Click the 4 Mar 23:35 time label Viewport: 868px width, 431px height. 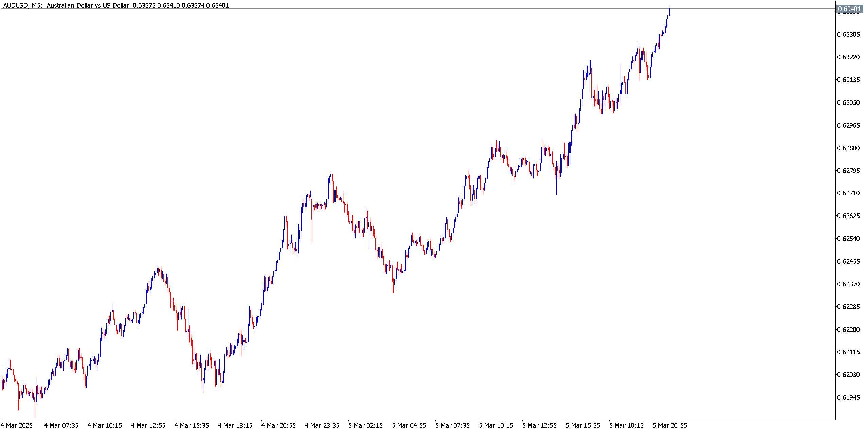[x=322, y=425]
